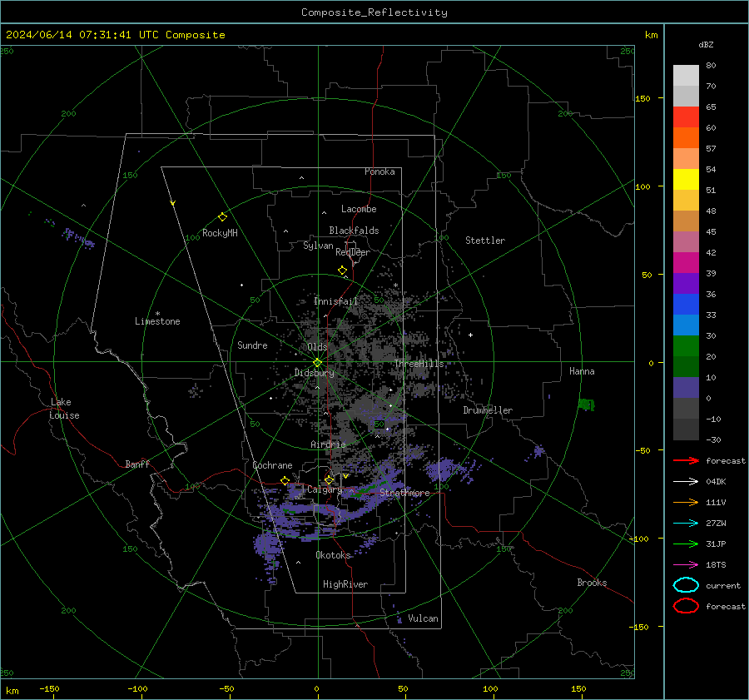Viewport: 749px width, 700px height.
Task: Click the Limestone location label
Action: (x=157, y=321)
